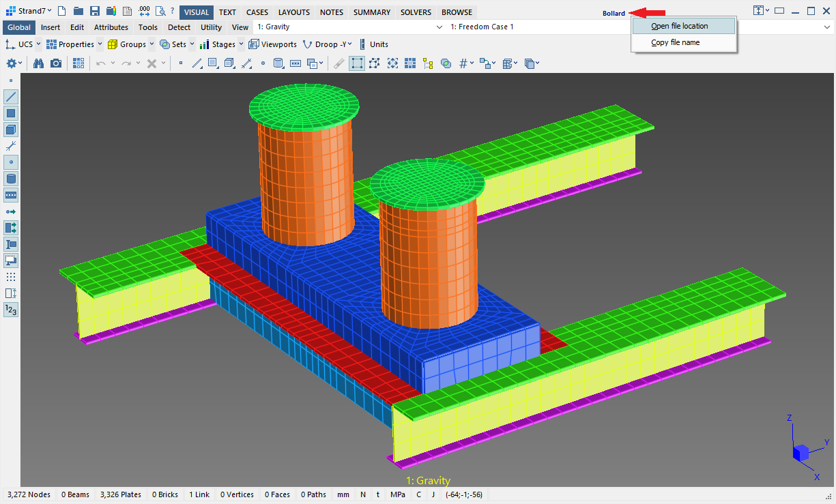Click the dotted grid icon in sidebar
The image size is (836, 504).
(x=11, y=277)
